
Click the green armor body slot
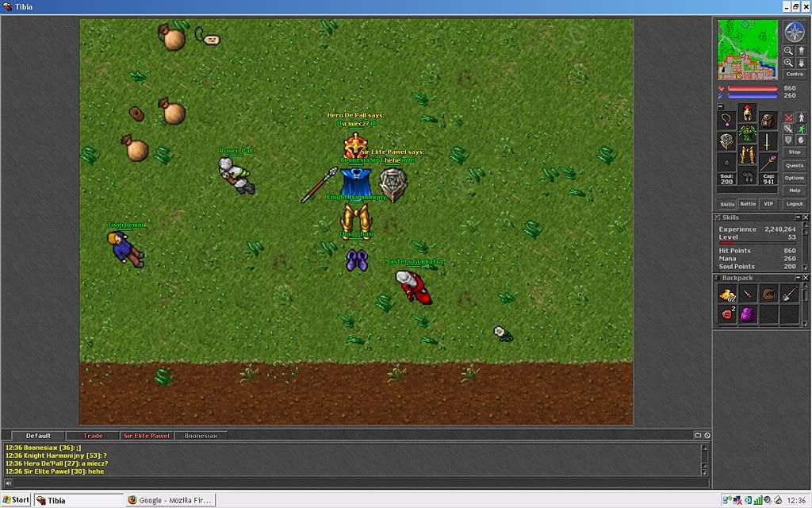pyautogui.click(x=747, y=133)
